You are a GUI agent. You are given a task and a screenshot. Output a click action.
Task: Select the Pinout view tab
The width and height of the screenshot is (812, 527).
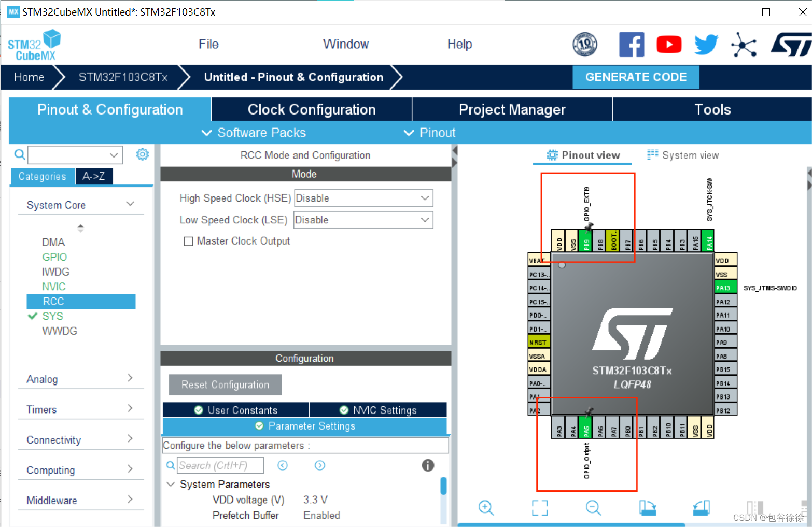[583, 155]
